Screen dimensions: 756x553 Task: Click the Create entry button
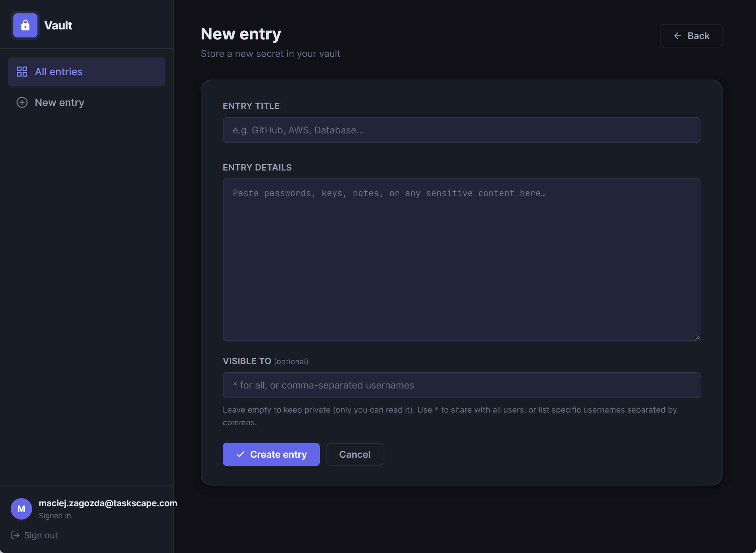271,454
